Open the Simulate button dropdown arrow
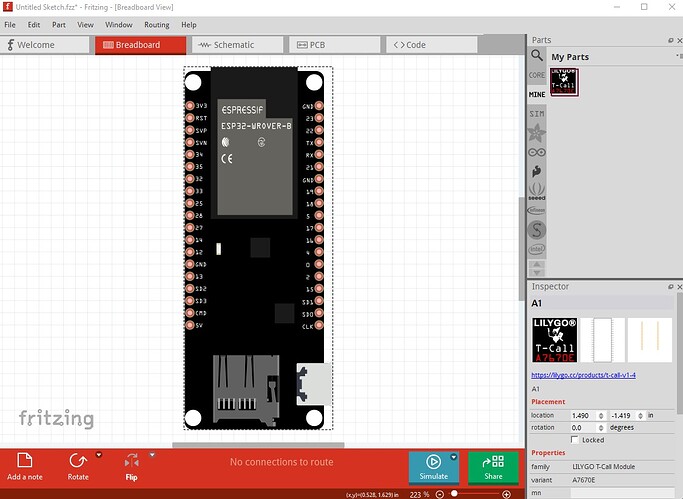The image size is (683, 499). [453, 457]
